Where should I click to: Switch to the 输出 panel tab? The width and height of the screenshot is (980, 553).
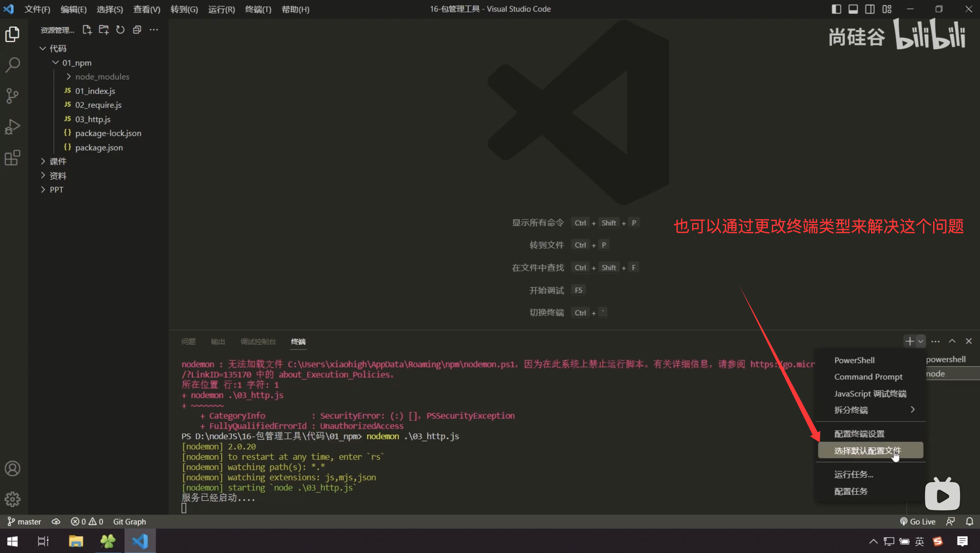click(218, 341)
